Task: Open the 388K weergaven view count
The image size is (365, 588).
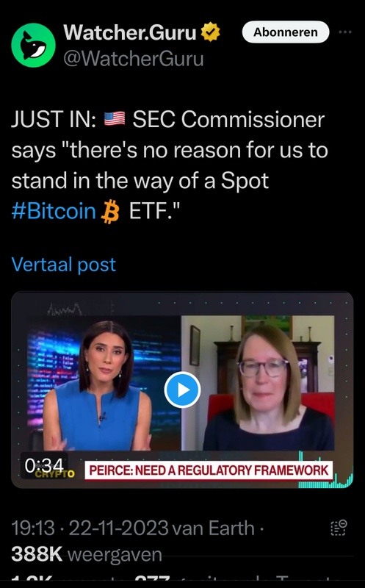Action: 87,554
